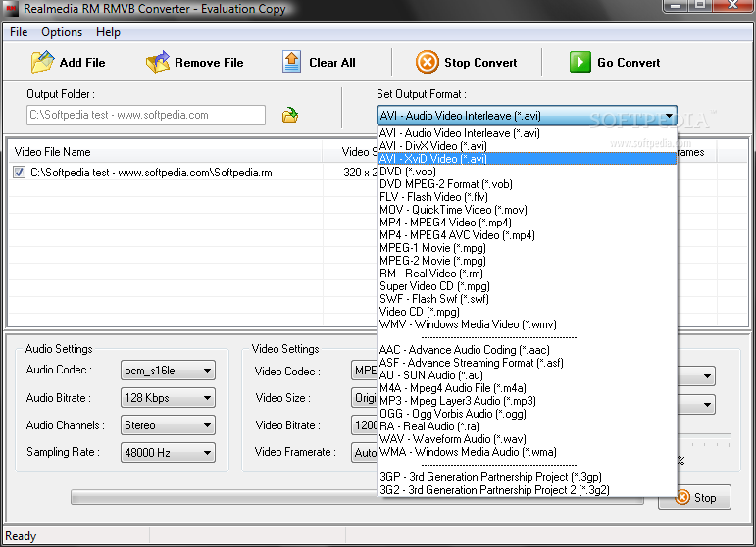Select DVD (*.vob) output format
The width and height of the screenshot is (756, 547).
(527, 172)
